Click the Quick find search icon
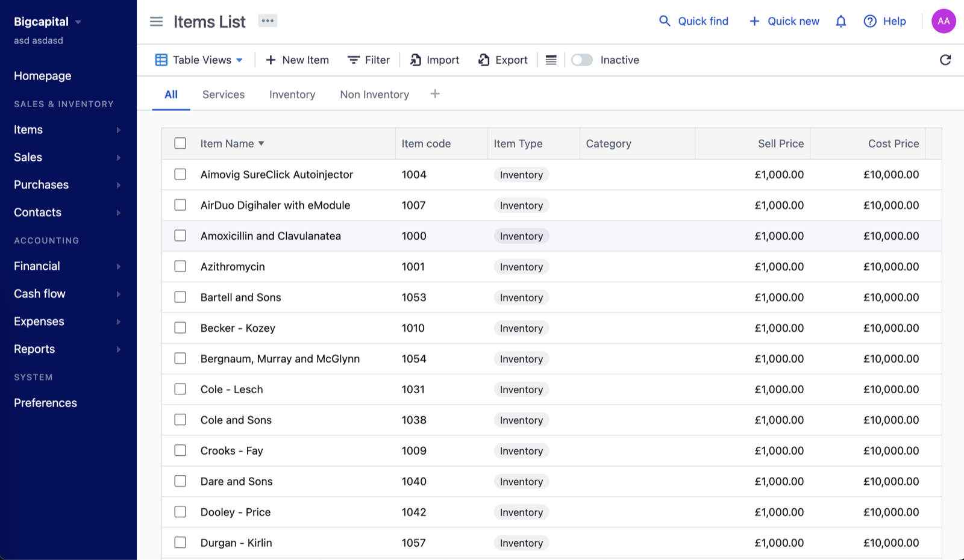The height and width of the screenshot is (560, 964). click(x=665, y=21)
